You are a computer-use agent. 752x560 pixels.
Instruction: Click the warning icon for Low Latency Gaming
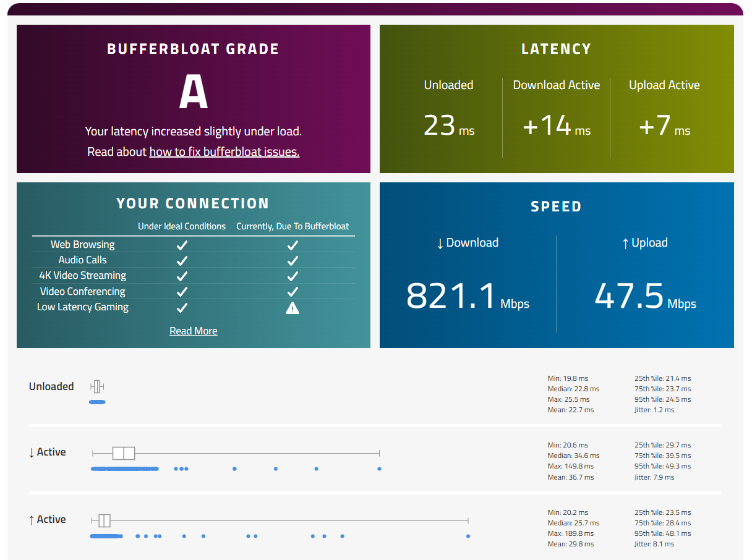pyautogui.click(x=293, y=307)
